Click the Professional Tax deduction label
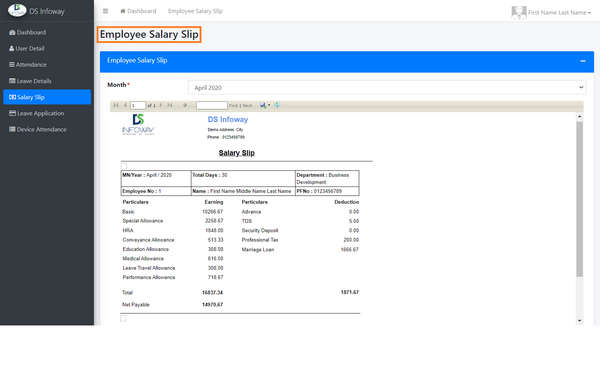The image size is (600, 370). 260,240
